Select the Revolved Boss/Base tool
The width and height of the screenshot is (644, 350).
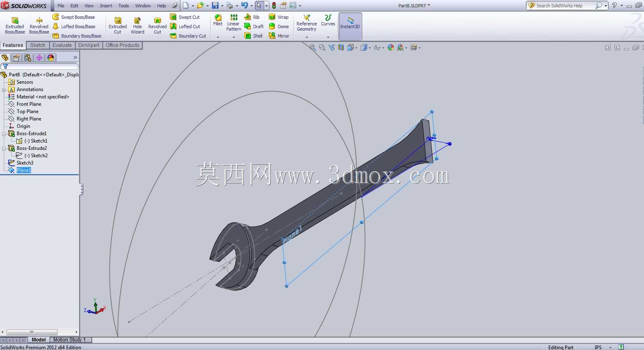(39, 25)
